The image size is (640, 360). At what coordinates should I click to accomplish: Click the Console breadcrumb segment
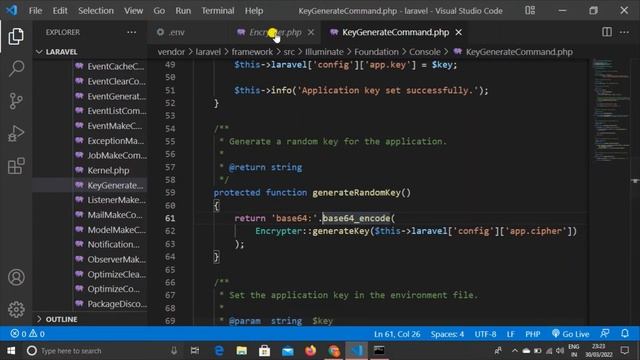click(425, 52)
